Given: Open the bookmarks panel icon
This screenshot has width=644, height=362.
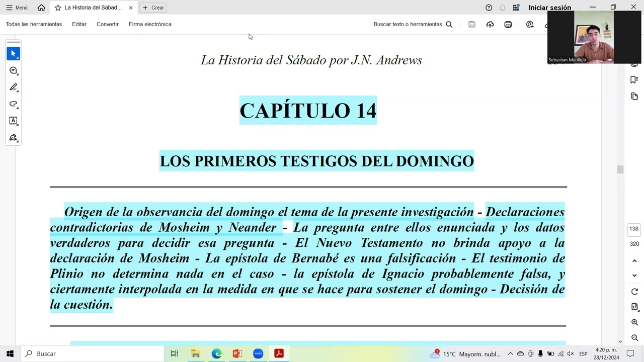Looking at the screenshot, I should [634, 79].
